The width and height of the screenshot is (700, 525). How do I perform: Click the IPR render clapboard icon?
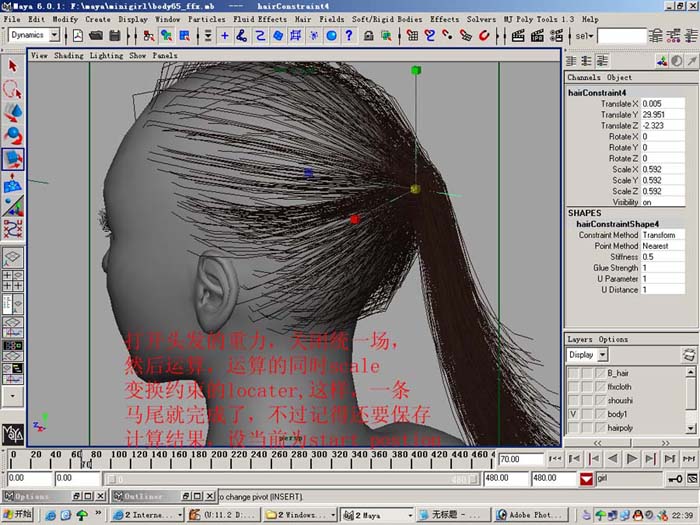pos(537,36)
